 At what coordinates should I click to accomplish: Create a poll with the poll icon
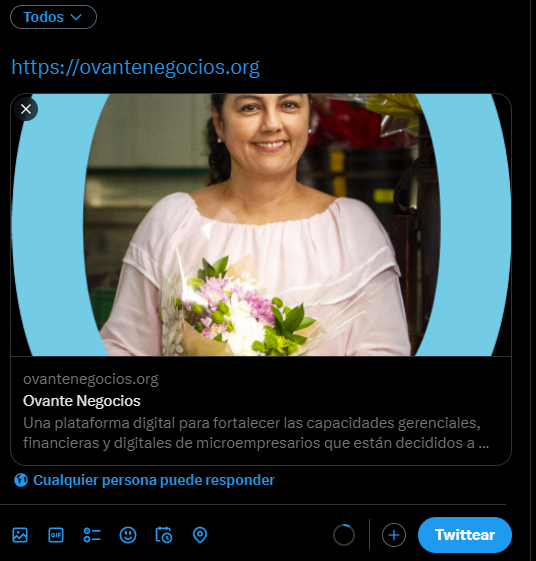pos(92,535)
